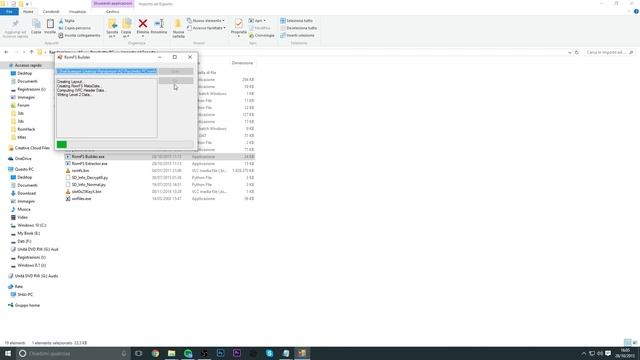Open Photoshop from the taskbar
The height and width of the screenshot is (360, 640).
click(x=220, y=353)
